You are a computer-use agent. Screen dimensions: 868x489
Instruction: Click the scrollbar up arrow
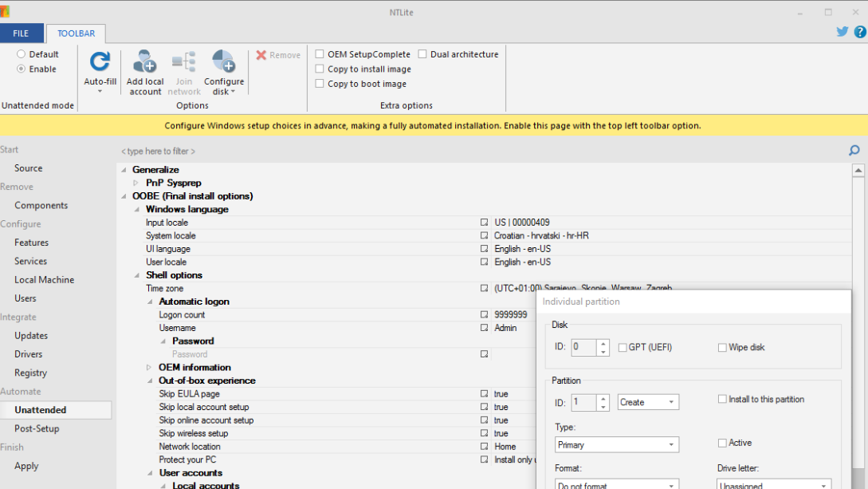tap(858, 170)
